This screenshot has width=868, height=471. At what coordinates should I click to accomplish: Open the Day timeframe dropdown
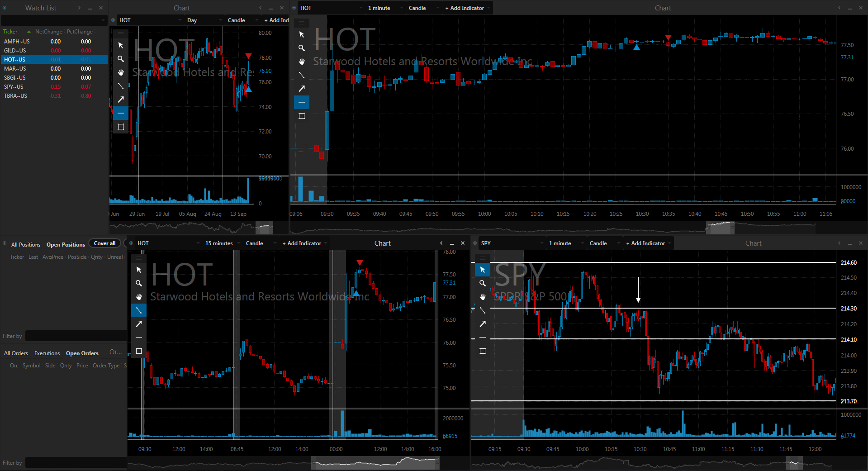[205, 20]
